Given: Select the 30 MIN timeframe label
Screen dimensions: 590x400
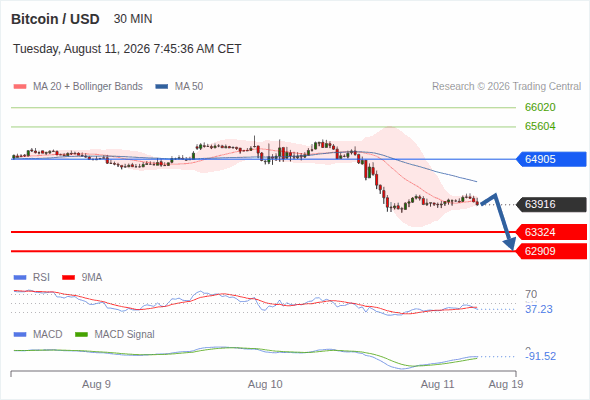Looking at the screenshot, I should point(133,19).
